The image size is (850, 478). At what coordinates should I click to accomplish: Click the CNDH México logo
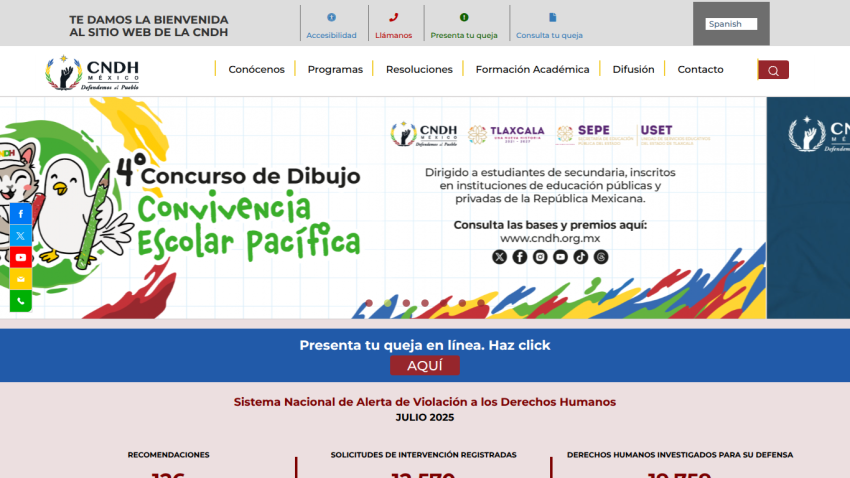[x=93, y=72]
